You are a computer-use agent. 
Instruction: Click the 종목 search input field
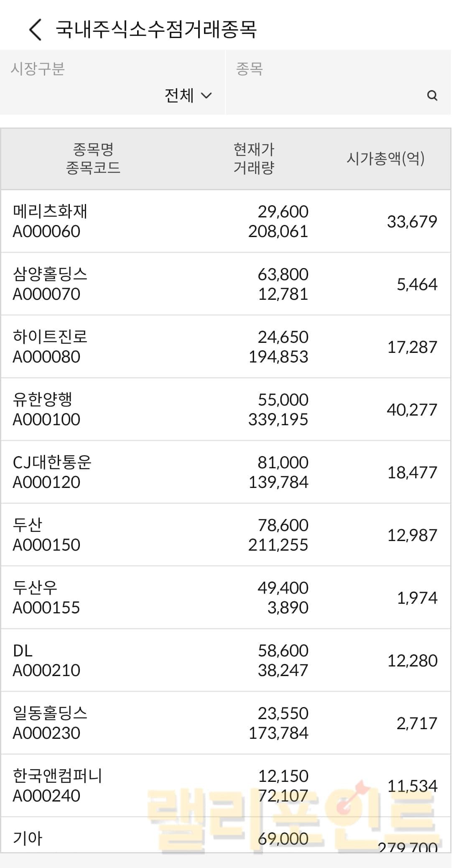pyautogui.click(x=326, y=96)
